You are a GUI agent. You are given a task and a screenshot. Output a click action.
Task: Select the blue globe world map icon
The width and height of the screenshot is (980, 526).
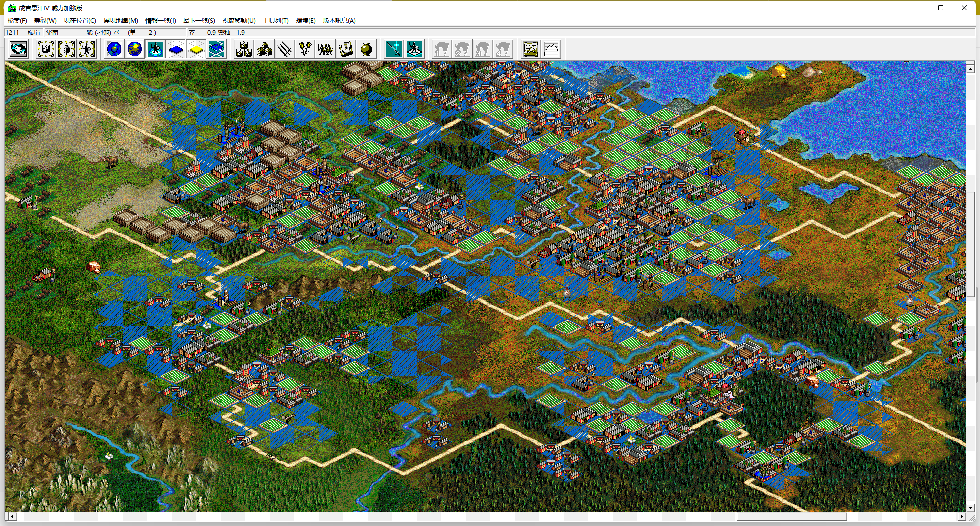pyautogui.click(x=114, y=49)
